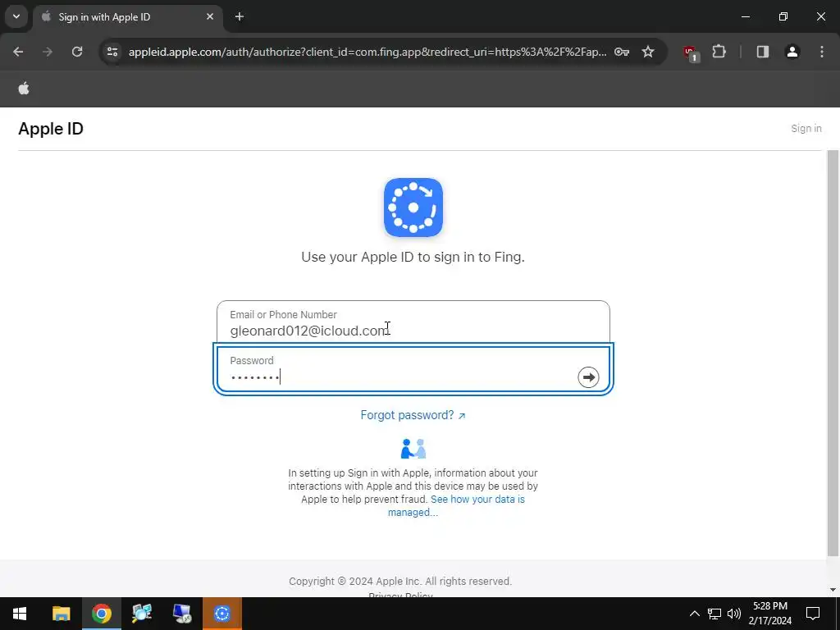Image resolution: width=840 pixels, height=630 pixels.
Task: Close the Sign in with Apple ID tab
Action: (x=210, y=16)
